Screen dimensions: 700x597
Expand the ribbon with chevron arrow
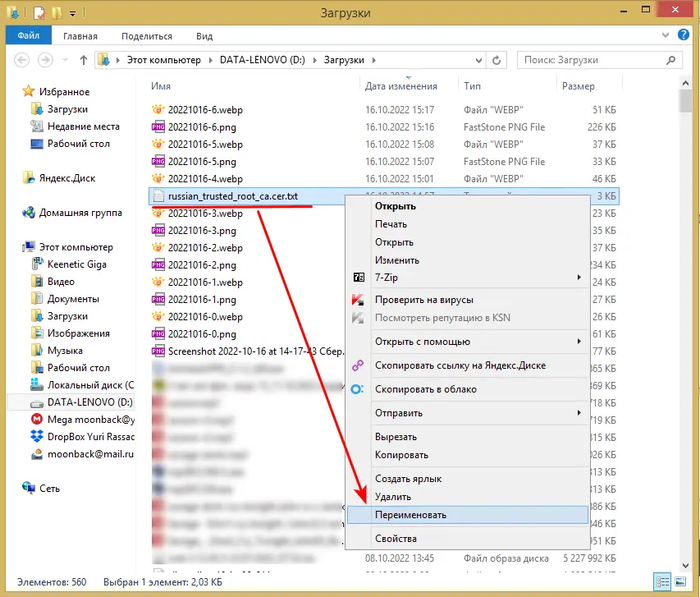tap(666, 34)
